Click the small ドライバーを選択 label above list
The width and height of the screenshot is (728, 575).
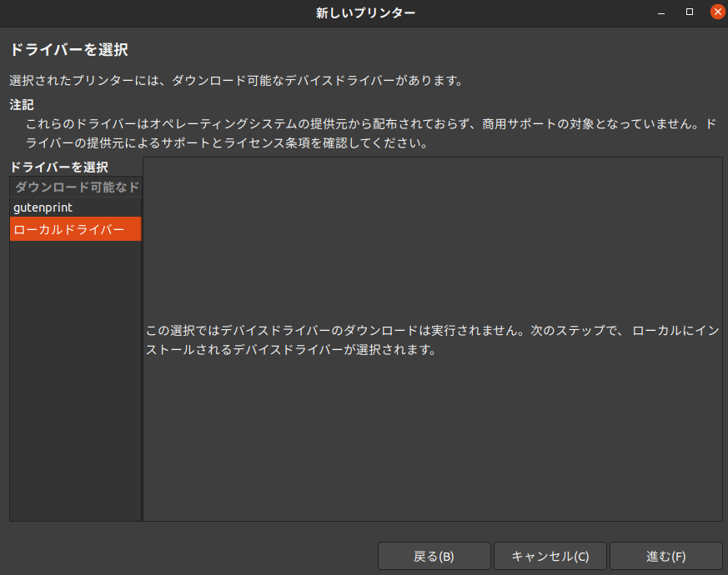click(x=58, y=167)
